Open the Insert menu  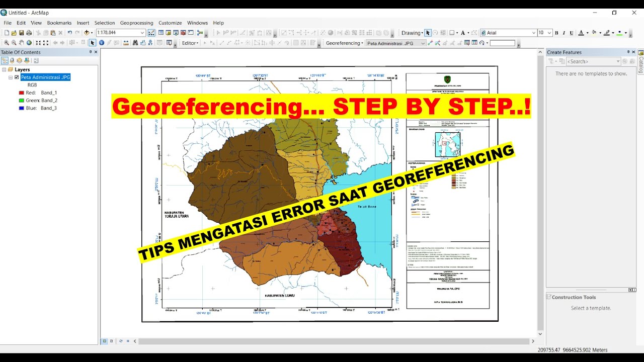pos(83,23)
